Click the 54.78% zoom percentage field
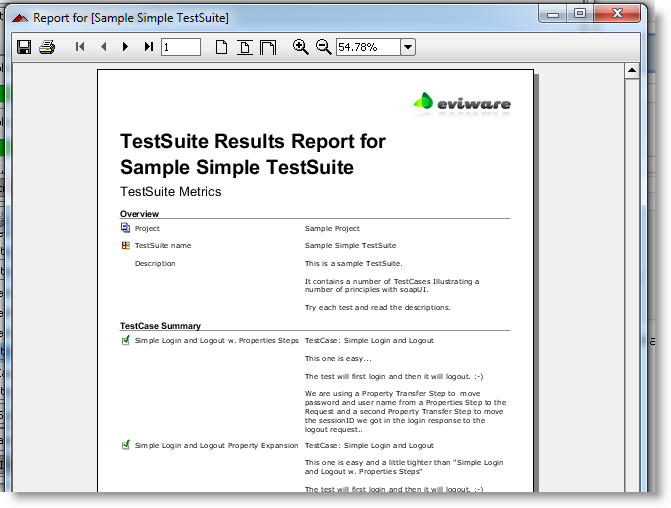 [x=368, y=47]
